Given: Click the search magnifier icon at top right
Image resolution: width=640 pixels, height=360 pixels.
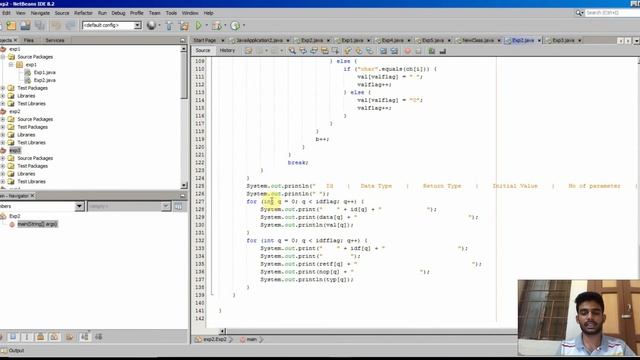Looking at the screenshot, I should pyautogui.click(x=579, y=13).
